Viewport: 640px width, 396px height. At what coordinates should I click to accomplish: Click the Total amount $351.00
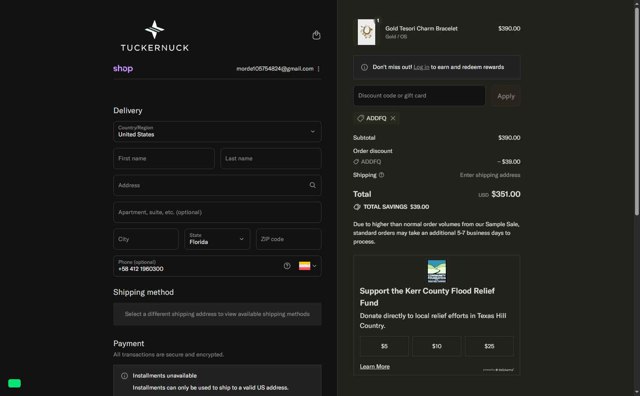point(506,194)
